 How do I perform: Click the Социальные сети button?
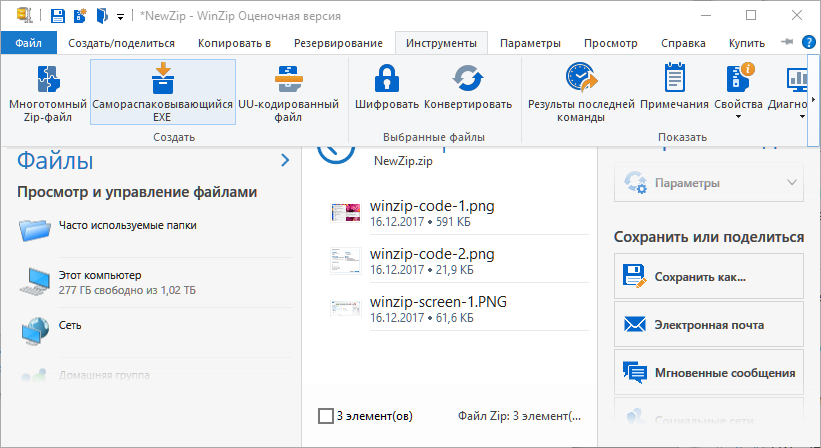(x=708, y=412)
